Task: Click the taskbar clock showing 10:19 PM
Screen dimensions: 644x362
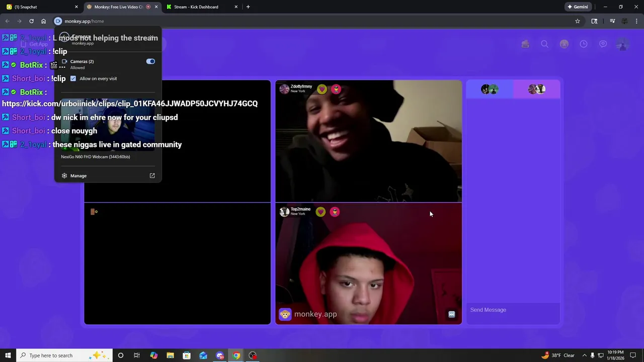Action: tap(616, 355)
